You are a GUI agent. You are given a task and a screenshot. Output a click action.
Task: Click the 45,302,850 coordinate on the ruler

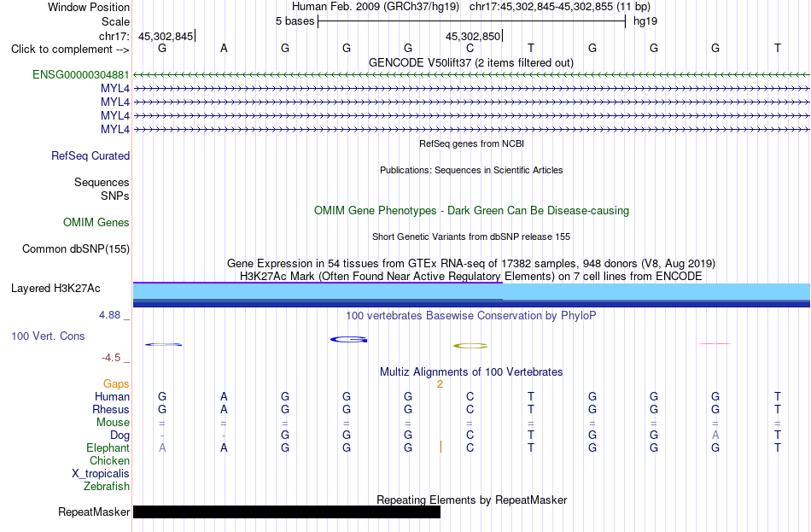(473, 36)
